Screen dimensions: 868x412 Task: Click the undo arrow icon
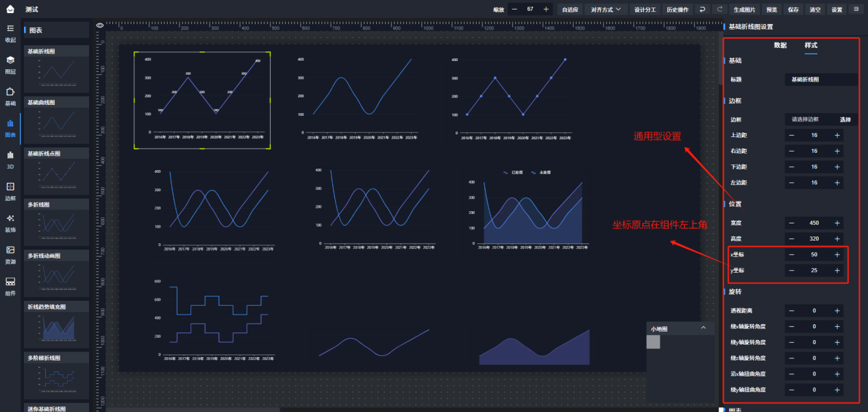pos(702,10)
